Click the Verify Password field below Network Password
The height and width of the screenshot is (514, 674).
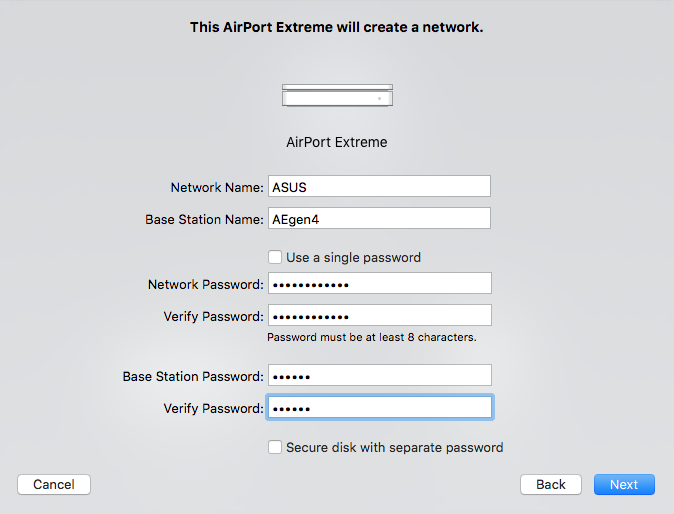pos(379,316)
